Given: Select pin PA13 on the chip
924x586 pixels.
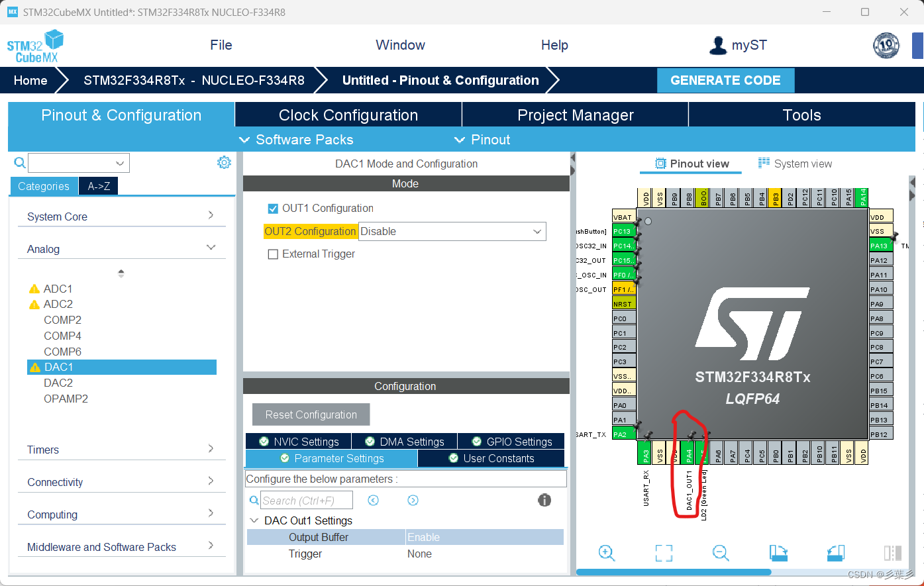Looking at the screenshot, I should 881,246.
